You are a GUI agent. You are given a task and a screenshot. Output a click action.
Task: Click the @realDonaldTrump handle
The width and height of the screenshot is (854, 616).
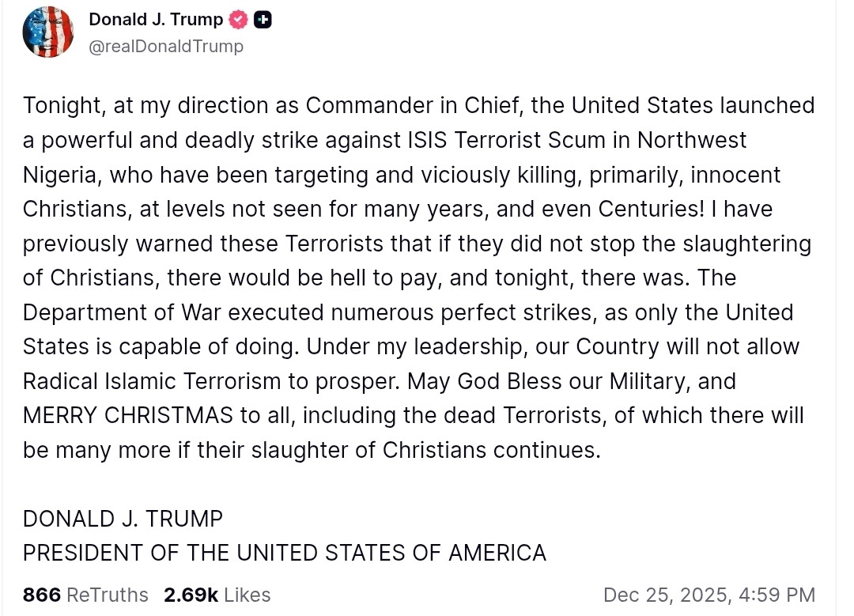[166, 47]
